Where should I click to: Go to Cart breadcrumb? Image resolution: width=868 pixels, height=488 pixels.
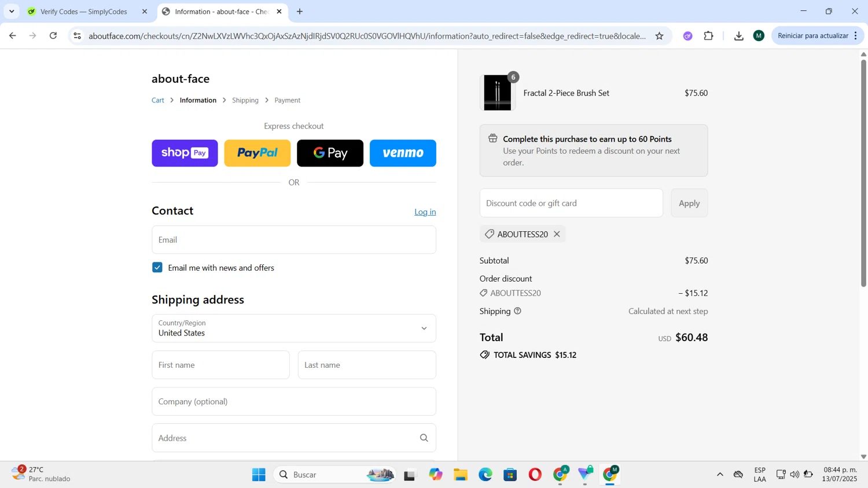(158, 100)
